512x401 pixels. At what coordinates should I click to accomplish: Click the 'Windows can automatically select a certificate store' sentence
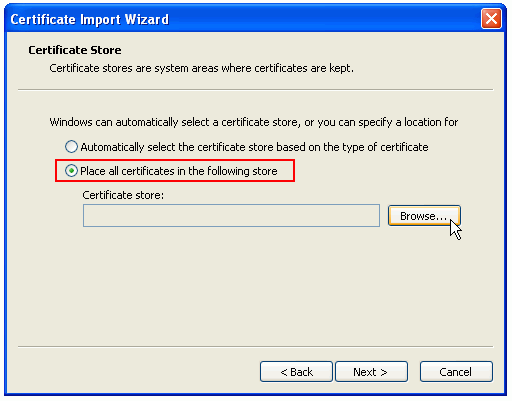pyautogui.click(x=253, y=122)
